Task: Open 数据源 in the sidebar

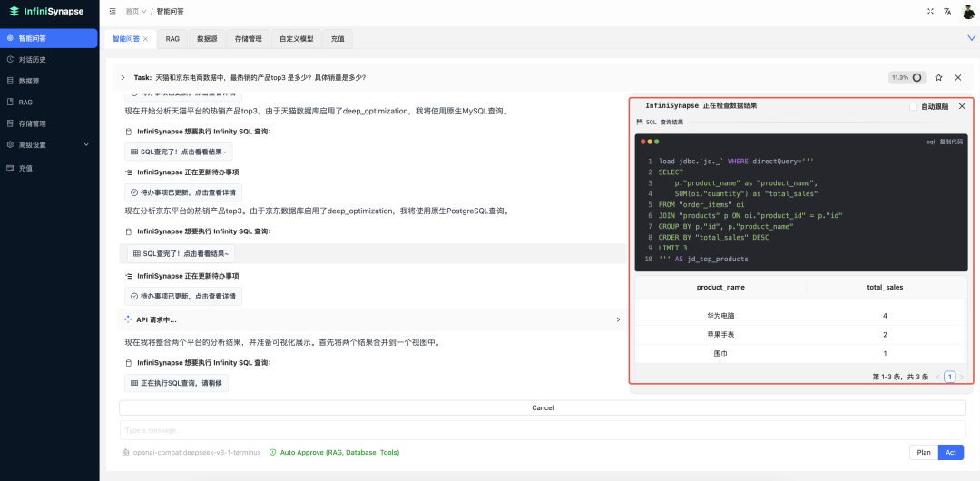Action: (x=49, y=81)
